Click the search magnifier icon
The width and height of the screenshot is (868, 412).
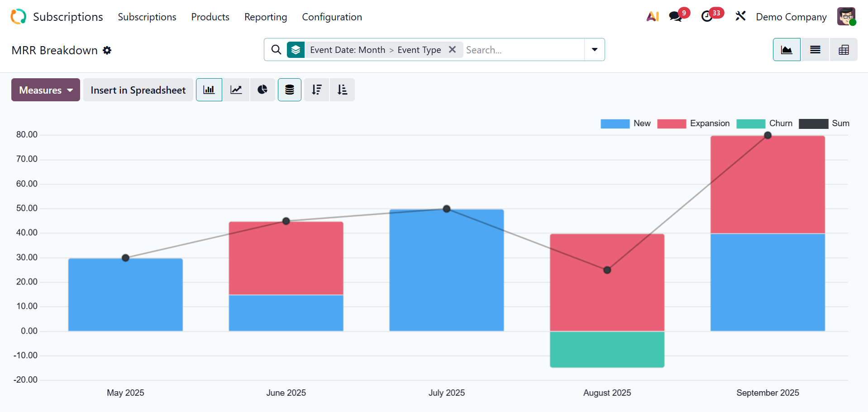(x=276, y=50)
